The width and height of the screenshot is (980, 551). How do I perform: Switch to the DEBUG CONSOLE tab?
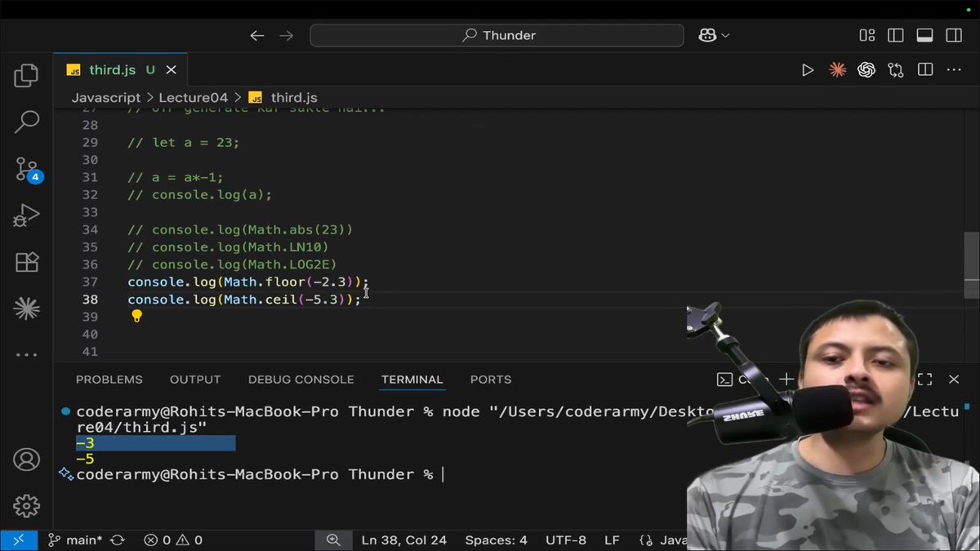301,380
